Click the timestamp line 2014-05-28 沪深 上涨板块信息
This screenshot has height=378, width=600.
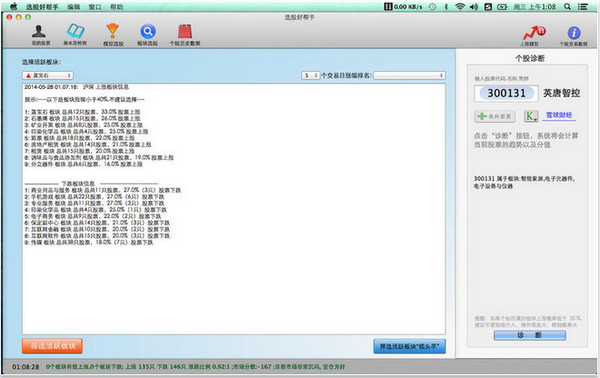pyautogui.click(x=77, y=87)
